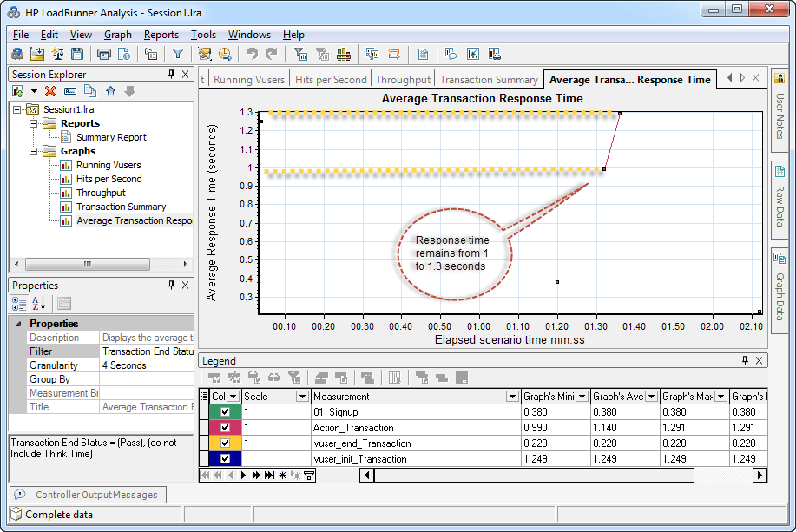Open Summary Report in Session Explorer

(110, 137)
